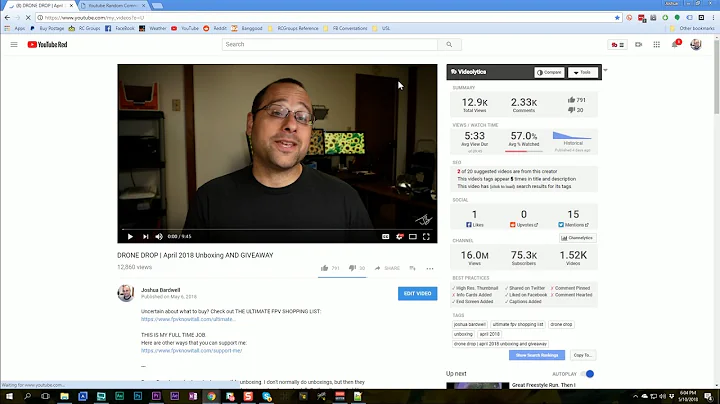Viewport: 720px width, 404px height.
Task: Click the video progress bar
Action: click(277, 229)
